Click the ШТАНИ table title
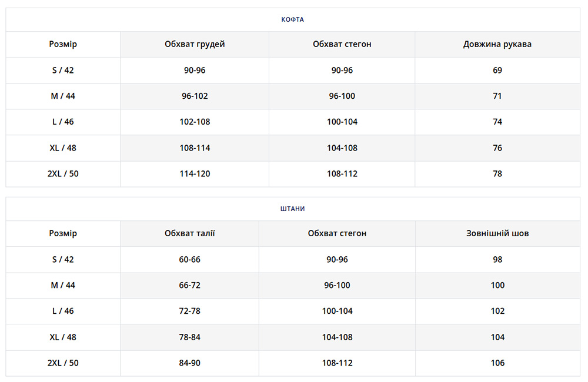This screenshot has width=588, height=382. 293,209
